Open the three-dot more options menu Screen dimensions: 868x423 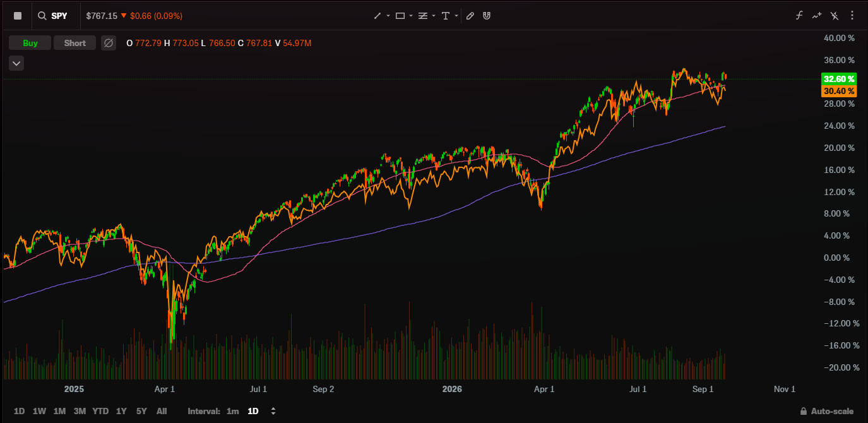pos(852,16)
